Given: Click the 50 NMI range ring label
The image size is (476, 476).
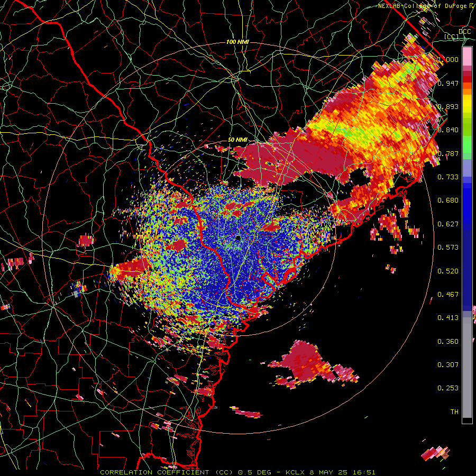Looking at the screenshot, I should [237, 140].
